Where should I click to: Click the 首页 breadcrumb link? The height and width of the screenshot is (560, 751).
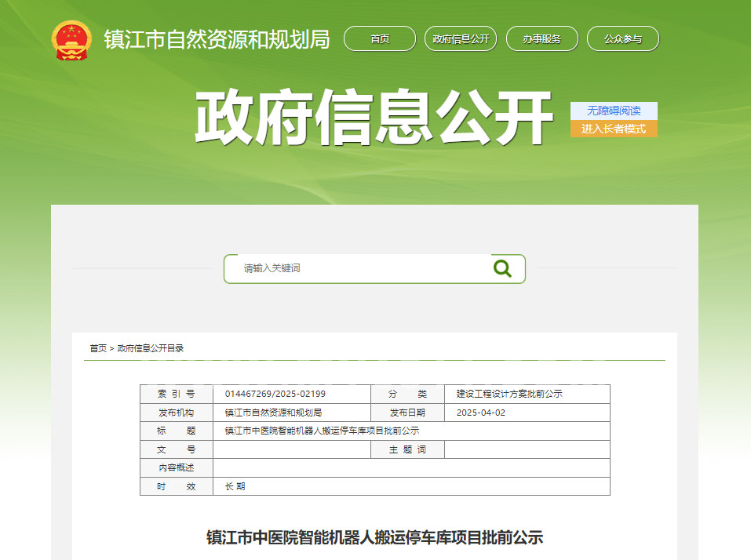[98, 348]
